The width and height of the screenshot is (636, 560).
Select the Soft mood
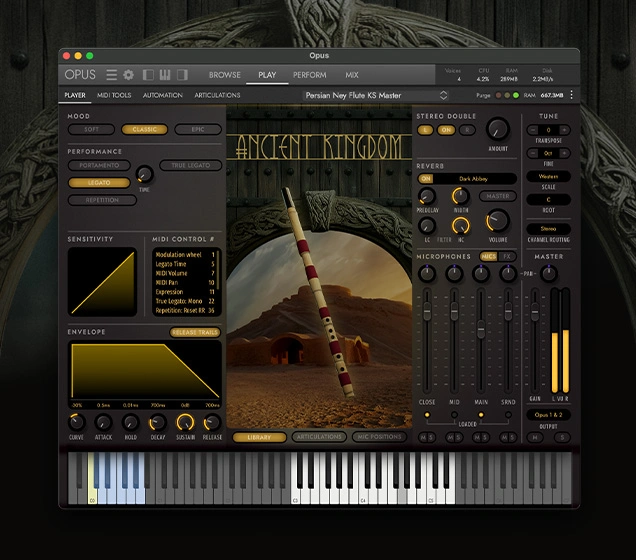point(92,129)
